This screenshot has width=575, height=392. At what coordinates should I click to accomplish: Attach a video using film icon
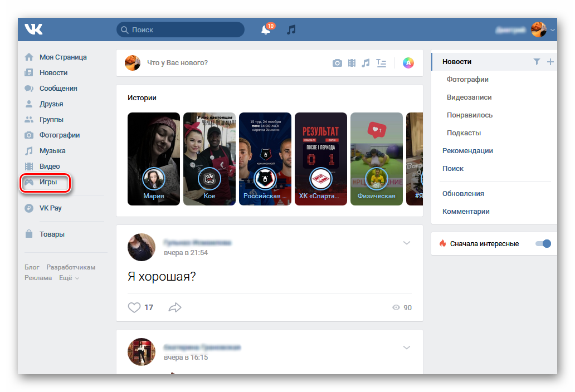point(352,63)
